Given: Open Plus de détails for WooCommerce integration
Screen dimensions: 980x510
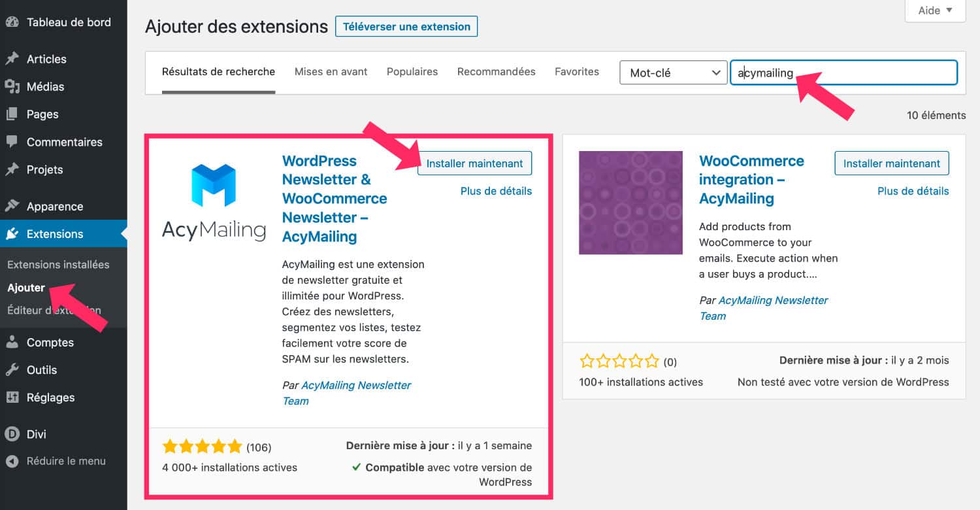Looking at the screenshot, I should (x=913, y=191).
